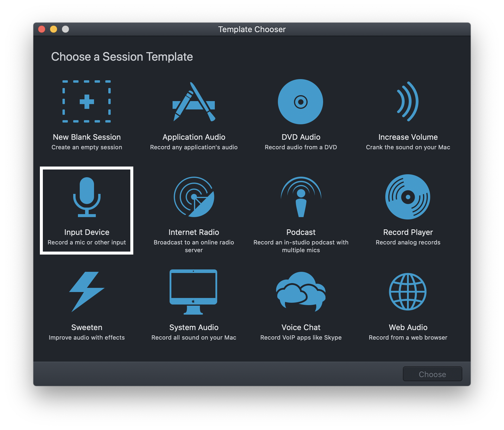The image size is (504, 430).
Task: Click 'Record VoIP apps like Skype' text
Action: [x=301, y=338]
